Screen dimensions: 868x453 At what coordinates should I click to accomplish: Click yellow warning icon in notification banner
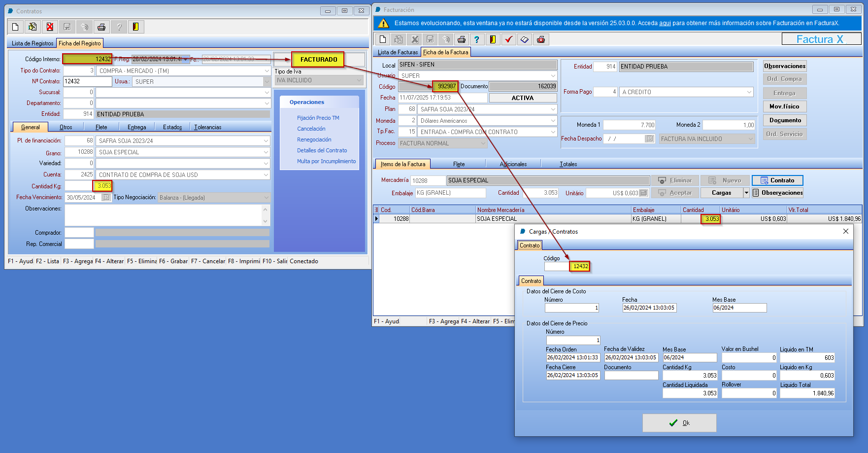click(x=384, y=23)
